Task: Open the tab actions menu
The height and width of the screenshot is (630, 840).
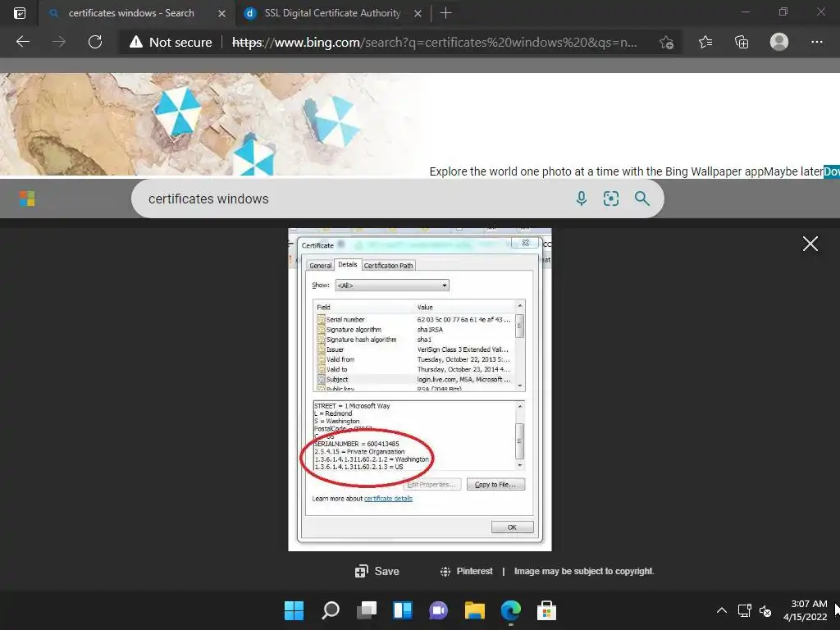Action: (20, 13)
